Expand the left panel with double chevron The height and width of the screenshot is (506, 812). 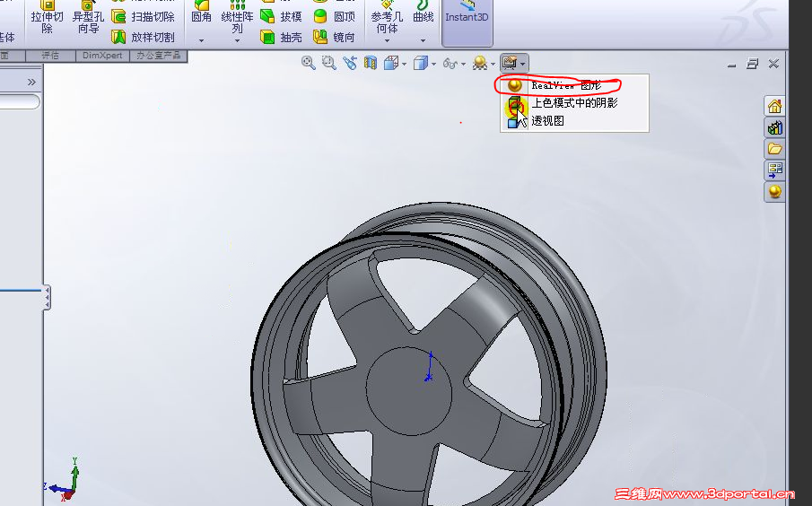31,82
